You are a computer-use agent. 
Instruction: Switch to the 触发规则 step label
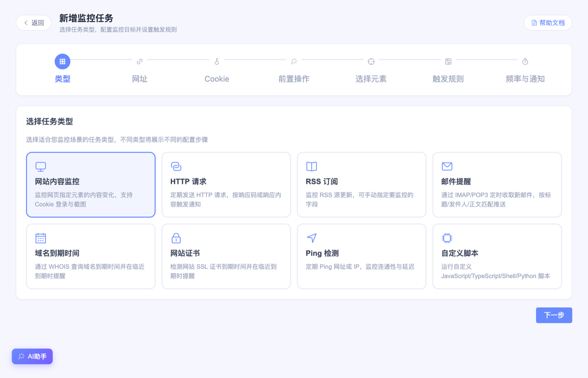[448, 79]
